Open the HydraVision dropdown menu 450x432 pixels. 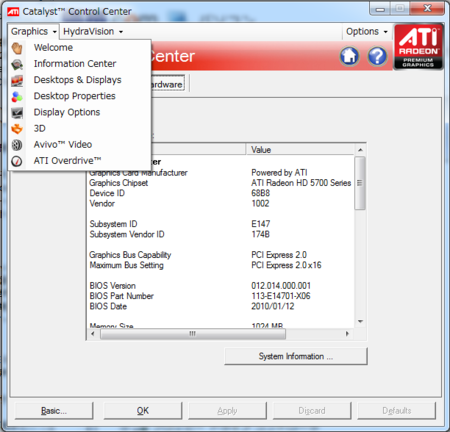coord(93,32)
